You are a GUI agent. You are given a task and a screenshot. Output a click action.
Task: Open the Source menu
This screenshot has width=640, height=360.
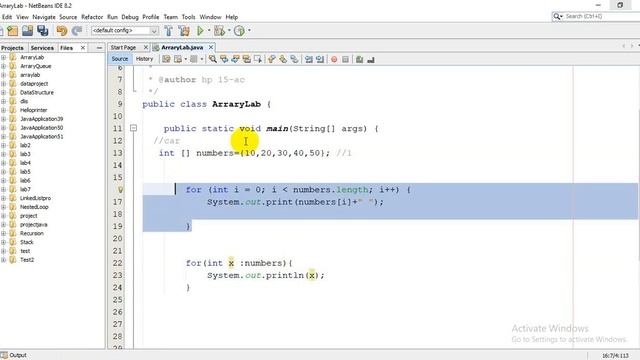pyautogui.click(x=68, y=17)
